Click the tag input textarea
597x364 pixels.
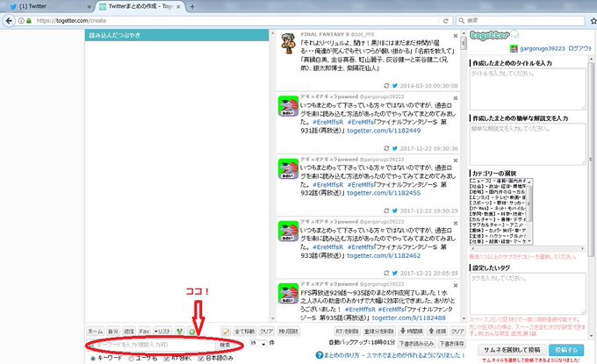(x=528, y=294)
